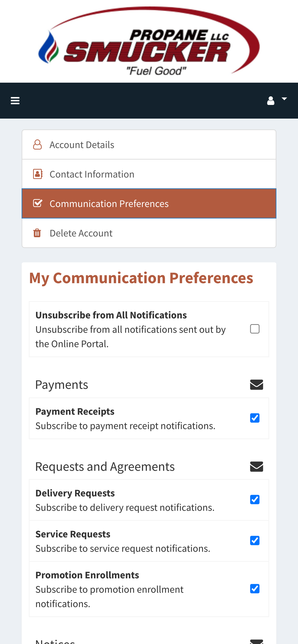This screenshot has width=298, height=644.
Task: Expand the user account dropdown caret
Action: click(x=284, y=99)
